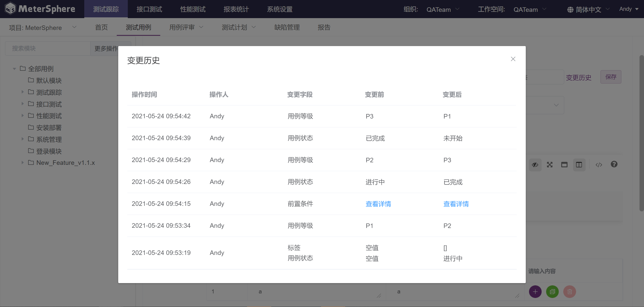Open the 用例评审 dropdown menu

click(186, 27)
